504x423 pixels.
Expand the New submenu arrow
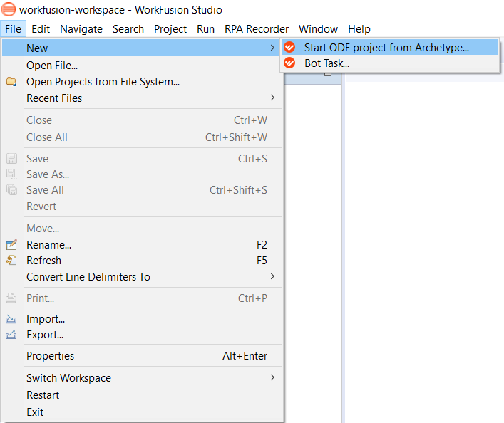[272, 48]
